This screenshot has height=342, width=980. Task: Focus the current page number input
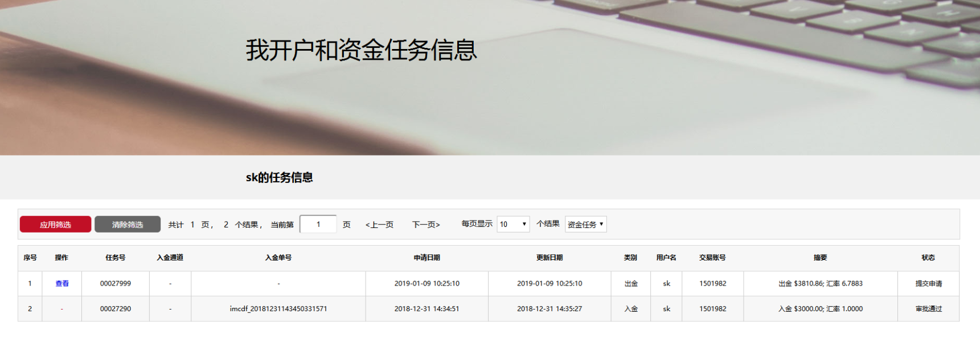[318, 225]
